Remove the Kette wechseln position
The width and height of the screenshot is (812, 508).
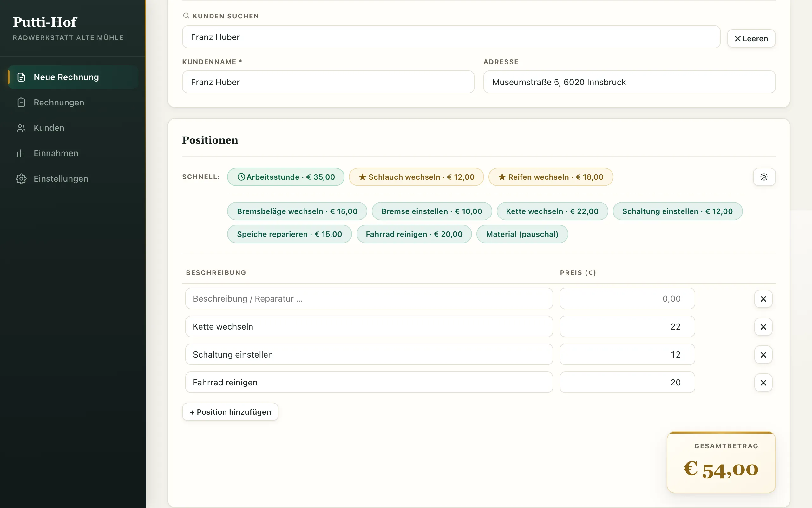coord(763,327)
